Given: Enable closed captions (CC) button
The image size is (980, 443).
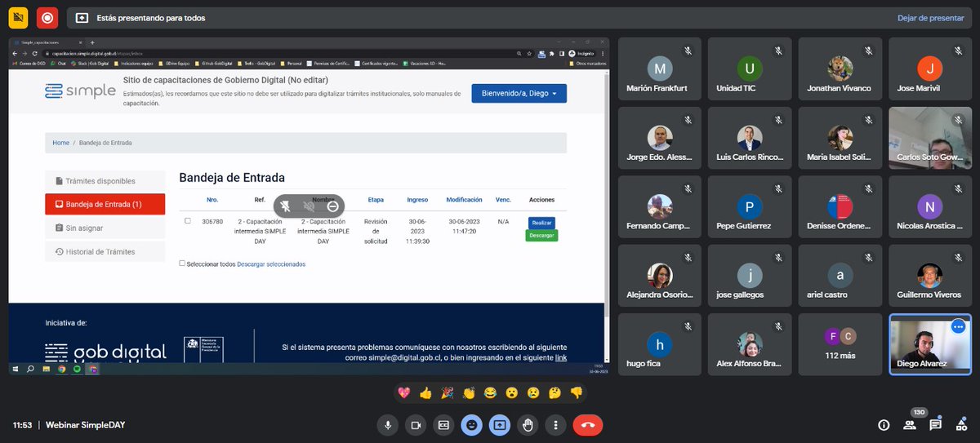Looking at the screenshot, I should 443,425.
